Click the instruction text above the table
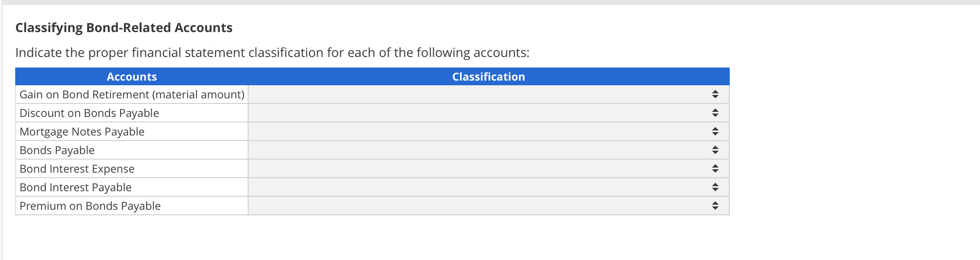The image size is (980, 260). tap(273, 52)
